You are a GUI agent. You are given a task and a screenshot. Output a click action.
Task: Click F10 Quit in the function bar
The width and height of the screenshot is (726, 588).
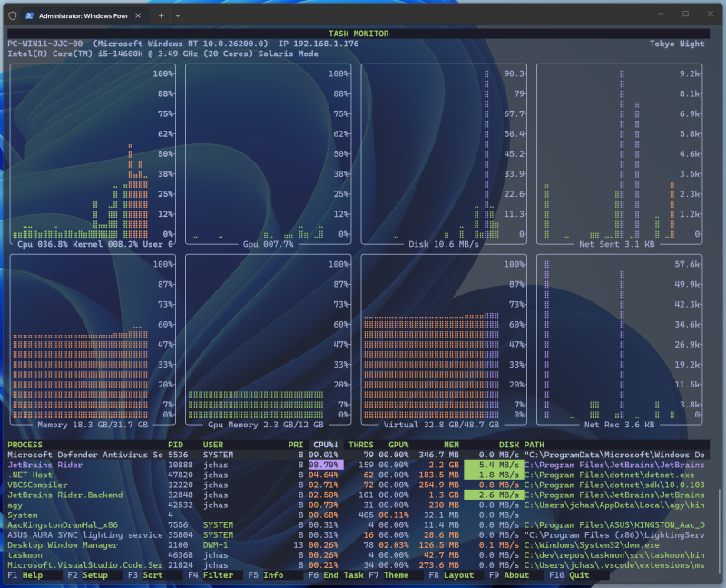tap(570, 575)
